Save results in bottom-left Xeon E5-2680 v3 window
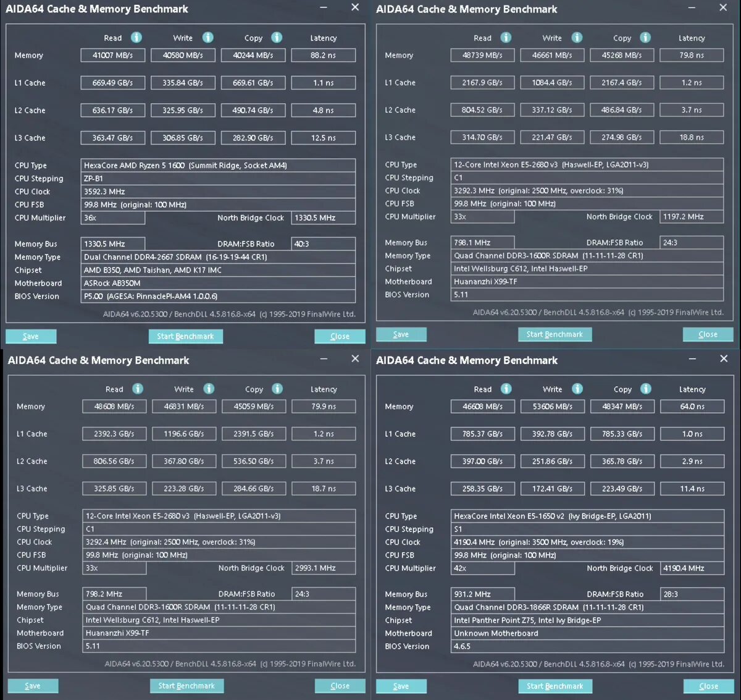The height and width of the screenshot is (700, 741). tap(33, 686)
